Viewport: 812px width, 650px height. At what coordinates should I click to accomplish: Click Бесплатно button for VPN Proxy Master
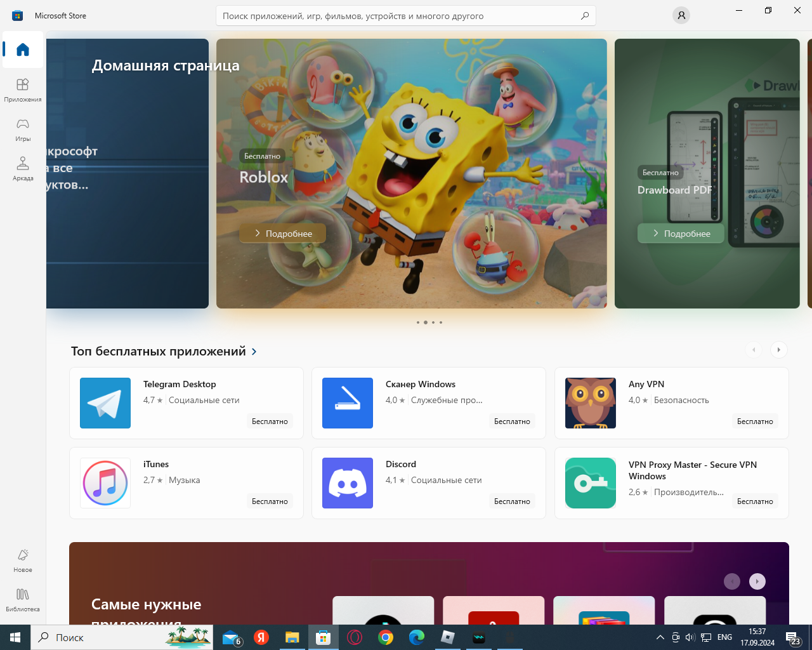coord(755,501)
